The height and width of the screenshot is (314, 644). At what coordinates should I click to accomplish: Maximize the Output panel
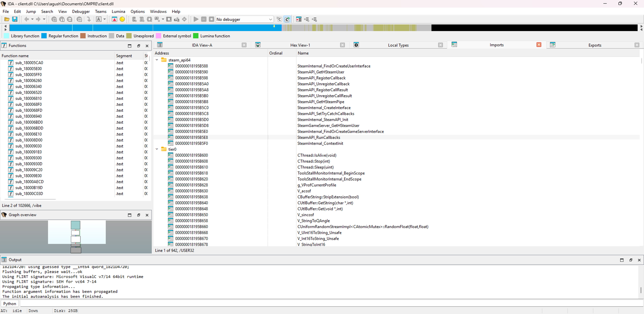point(622,260)
